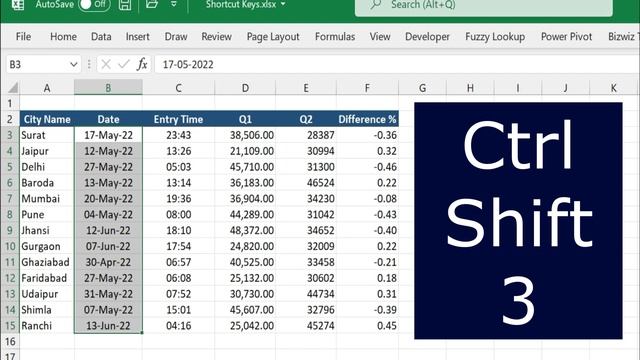Click the Name Box showing B3
The width and height of the screenshot is (640, 360).
37,64
